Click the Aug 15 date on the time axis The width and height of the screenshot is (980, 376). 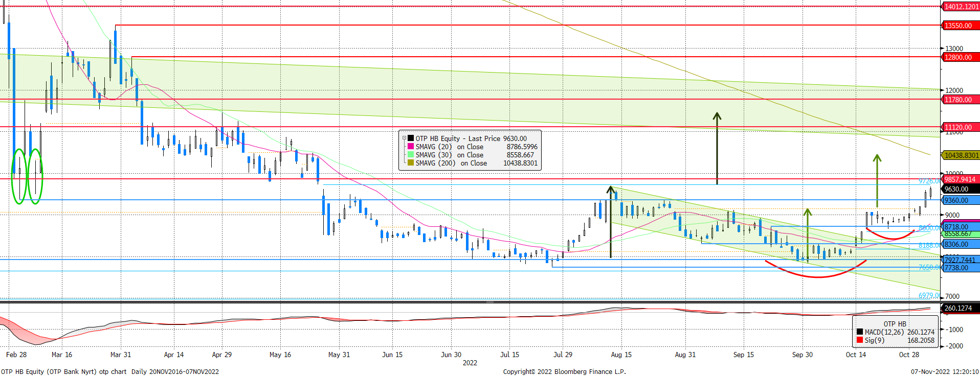(621, 355)
